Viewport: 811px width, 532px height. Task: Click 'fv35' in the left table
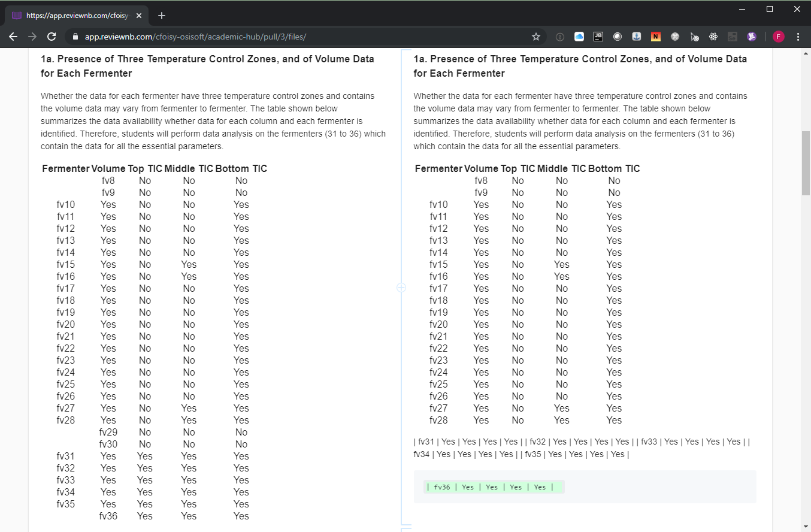(x=66, y=504)
